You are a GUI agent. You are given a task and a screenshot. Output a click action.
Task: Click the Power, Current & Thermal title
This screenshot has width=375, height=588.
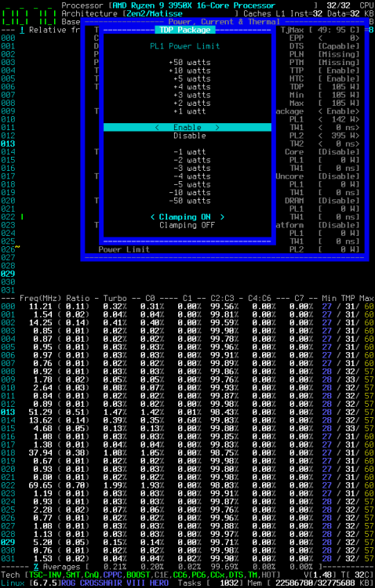pos(225,22)
